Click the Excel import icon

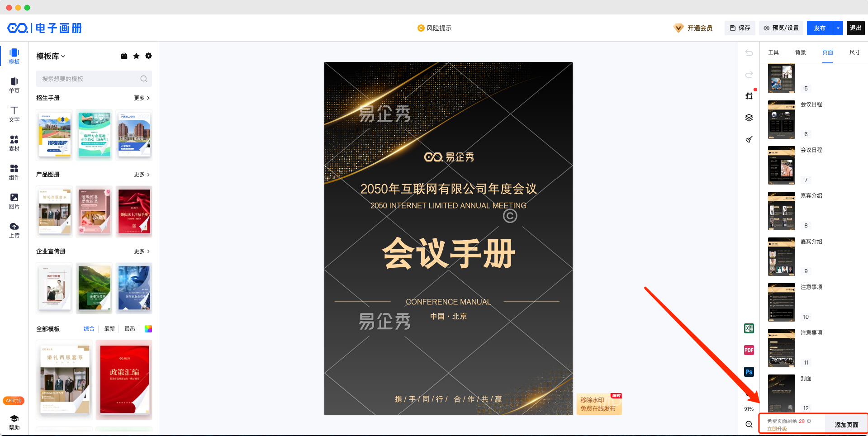[x=749, y=328]
